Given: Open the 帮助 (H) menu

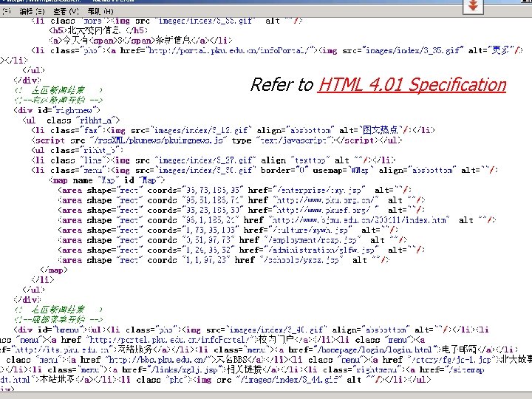Looking at the screenshot, I should pyautogui.click(x=100, y=11).
